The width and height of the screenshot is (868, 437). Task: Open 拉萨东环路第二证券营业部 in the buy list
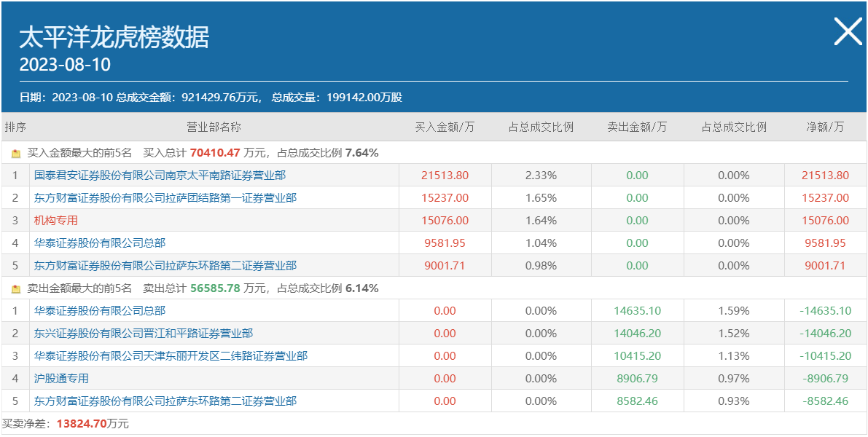[x=165, y=266]
